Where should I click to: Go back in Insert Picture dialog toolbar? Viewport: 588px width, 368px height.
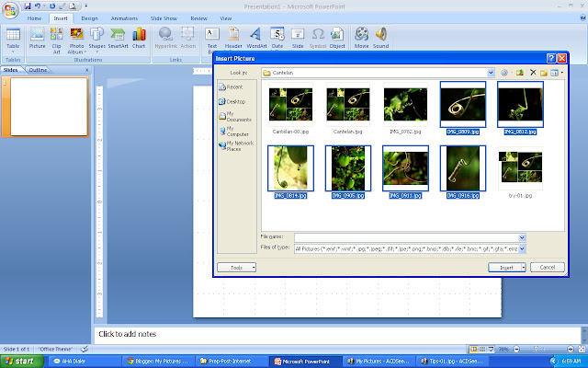click(504, 73)
